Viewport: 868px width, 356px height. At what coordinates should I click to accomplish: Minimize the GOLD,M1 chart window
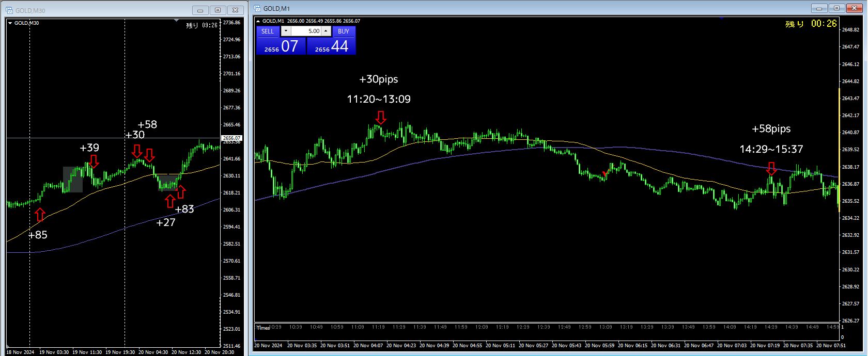click(819, 8)
